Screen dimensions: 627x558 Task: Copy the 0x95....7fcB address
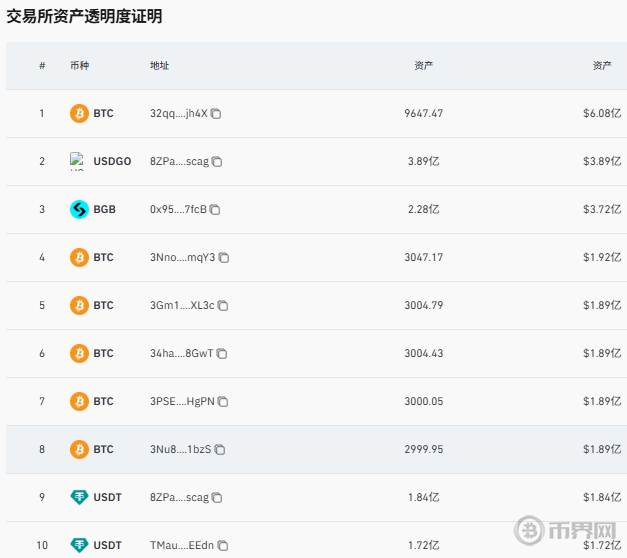[215, 210]
